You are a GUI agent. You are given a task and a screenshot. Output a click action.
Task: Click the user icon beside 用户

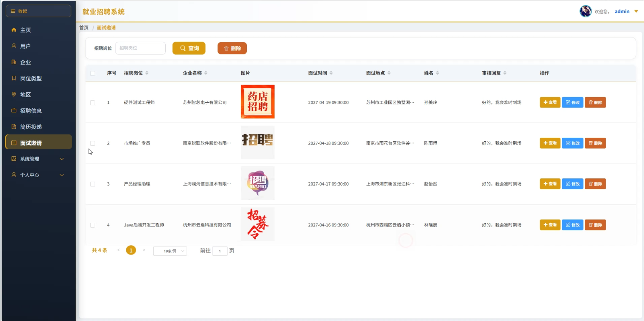click(x=14, y=46)
